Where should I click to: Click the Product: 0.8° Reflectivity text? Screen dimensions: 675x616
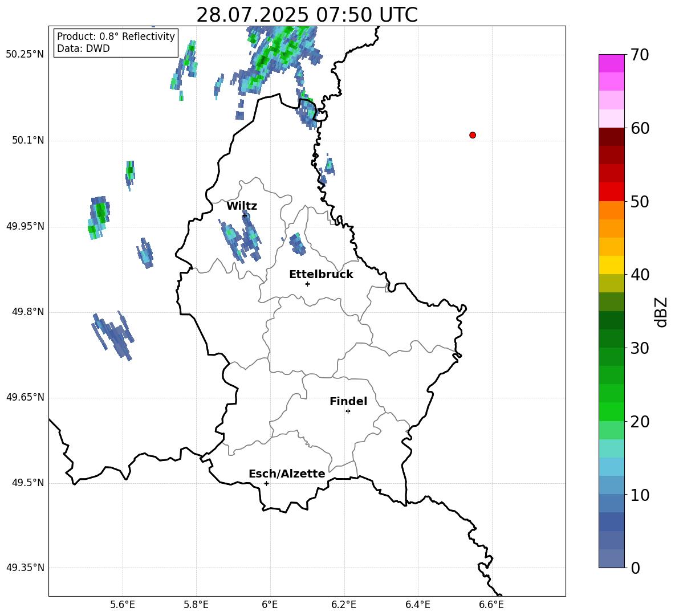tap(116, 36)
